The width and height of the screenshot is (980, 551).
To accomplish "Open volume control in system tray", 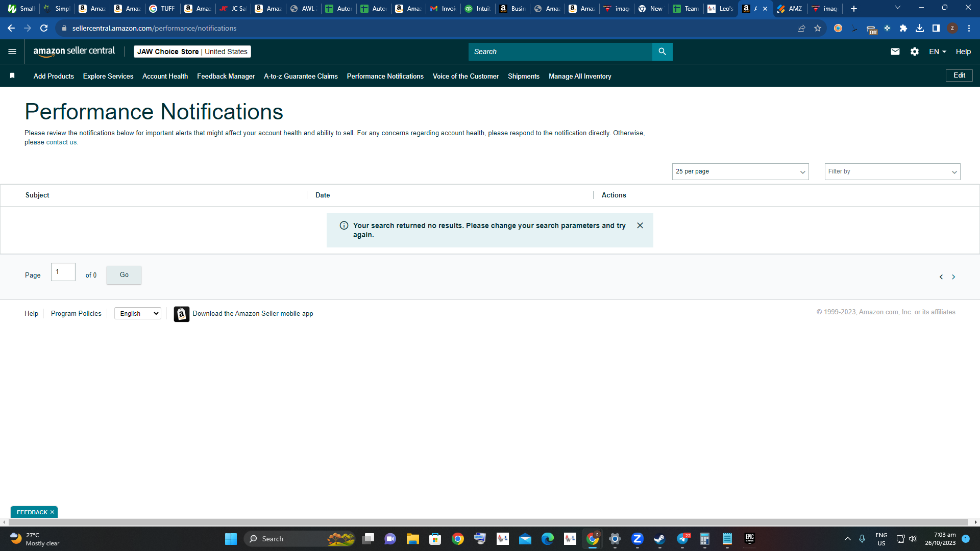I will [913, 539].
